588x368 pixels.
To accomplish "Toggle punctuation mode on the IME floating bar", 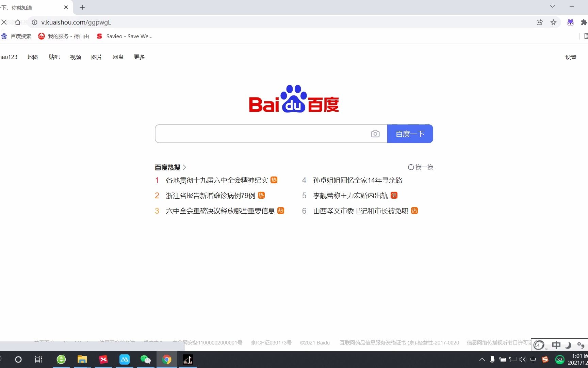I will [581, 345].
